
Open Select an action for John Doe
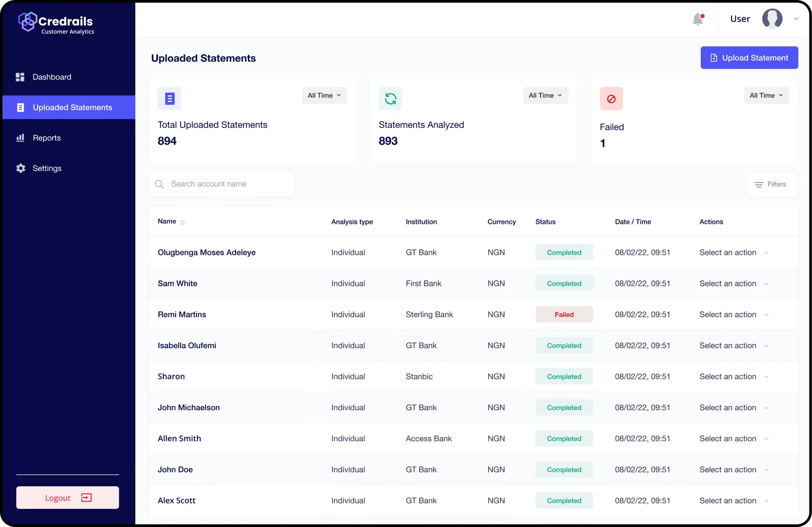point(734,470)
